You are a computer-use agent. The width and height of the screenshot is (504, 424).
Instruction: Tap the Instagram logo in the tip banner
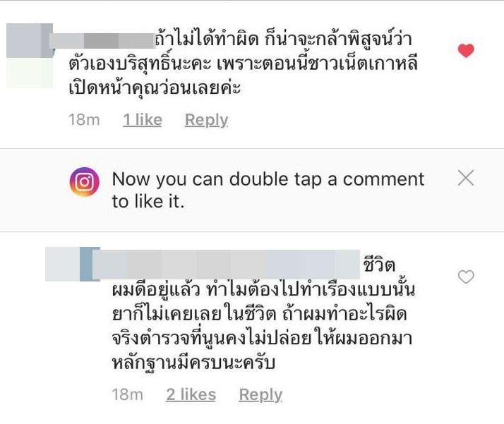[x=85, y=182]
